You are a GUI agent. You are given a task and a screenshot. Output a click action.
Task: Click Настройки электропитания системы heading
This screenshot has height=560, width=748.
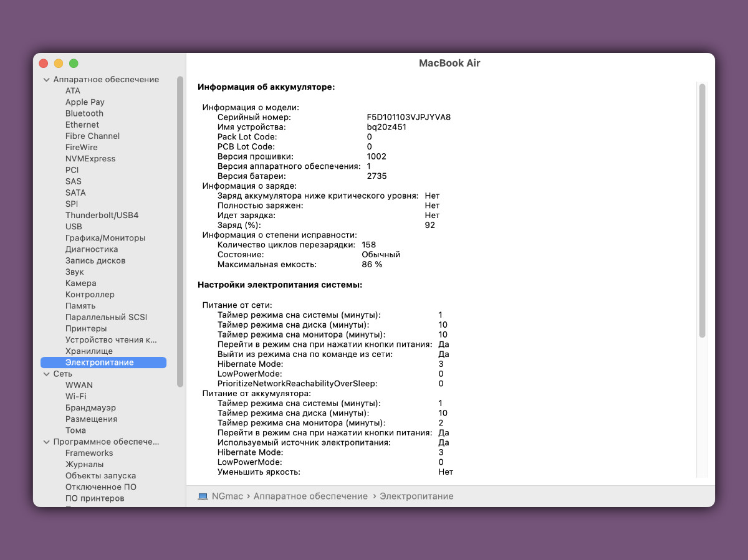280,285
